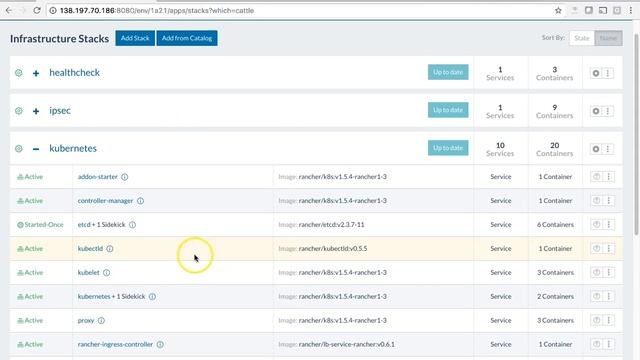
Task: Expand the ipsec stack
Action: click(36, 111)
